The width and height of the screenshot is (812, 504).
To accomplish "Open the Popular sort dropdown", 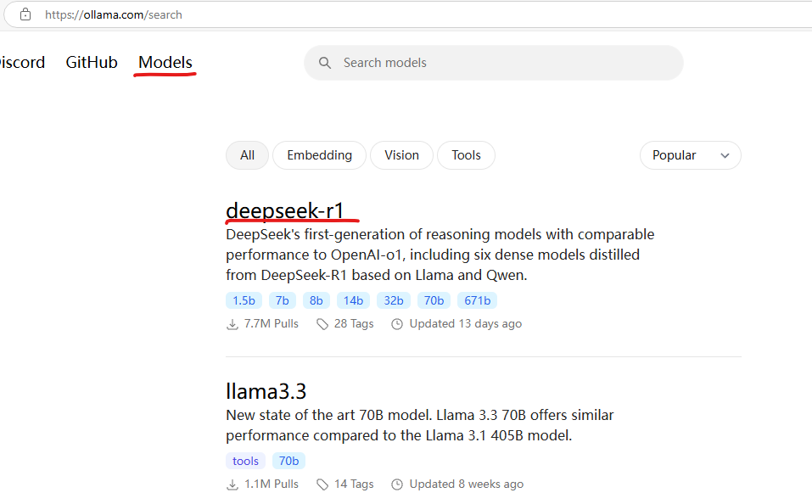I will pyautogui.click(x=691, y=155).
